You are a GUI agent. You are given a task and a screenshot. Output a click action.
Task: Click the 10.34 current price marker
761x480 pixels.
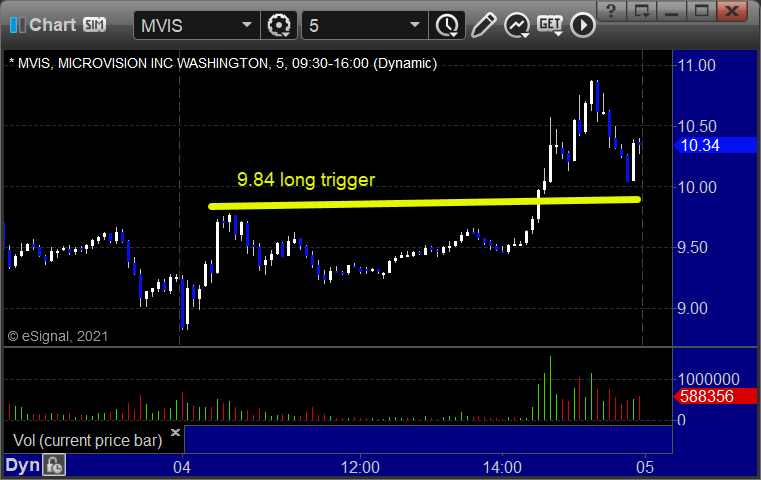coord(715,145)
